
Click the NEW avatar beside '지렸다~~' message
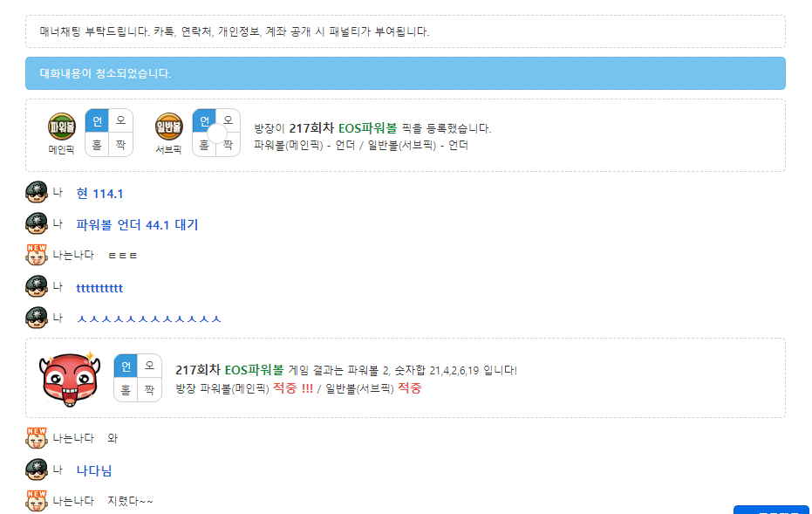click(37, 501)
